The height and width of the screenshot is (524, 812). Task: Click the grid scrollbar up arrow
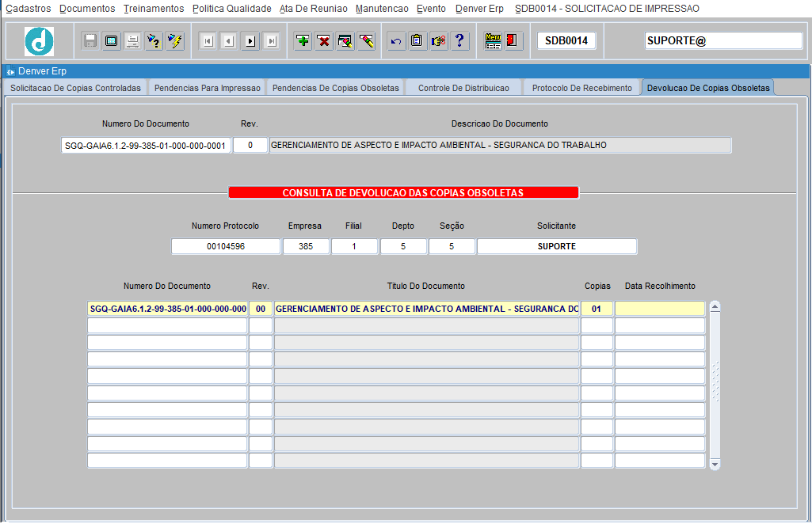715,307
